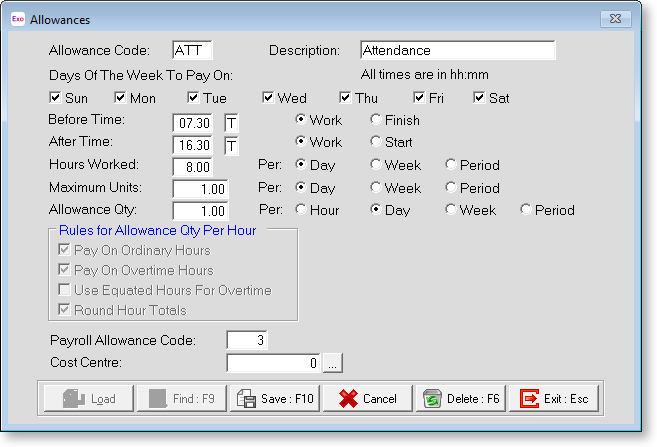Click the Allowance Code field
The image size is (657, 447).
coord(192,50)
